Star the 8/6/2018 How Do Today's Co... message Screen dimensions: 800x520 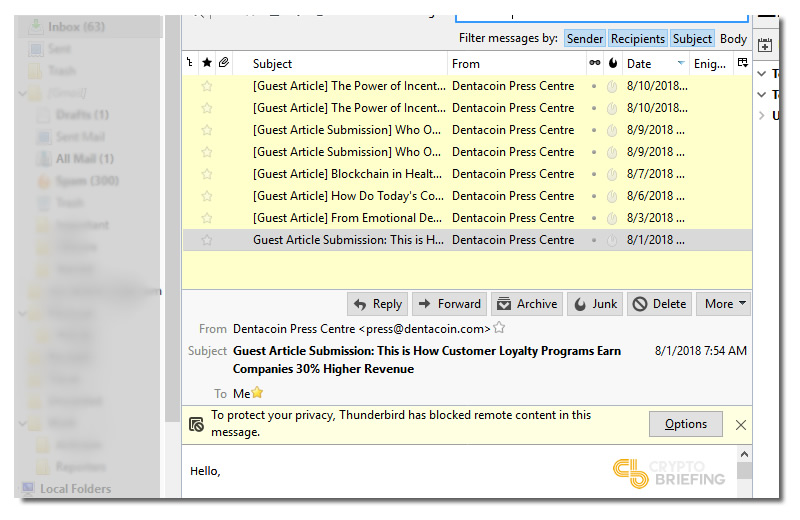click(x=207, y=196)
